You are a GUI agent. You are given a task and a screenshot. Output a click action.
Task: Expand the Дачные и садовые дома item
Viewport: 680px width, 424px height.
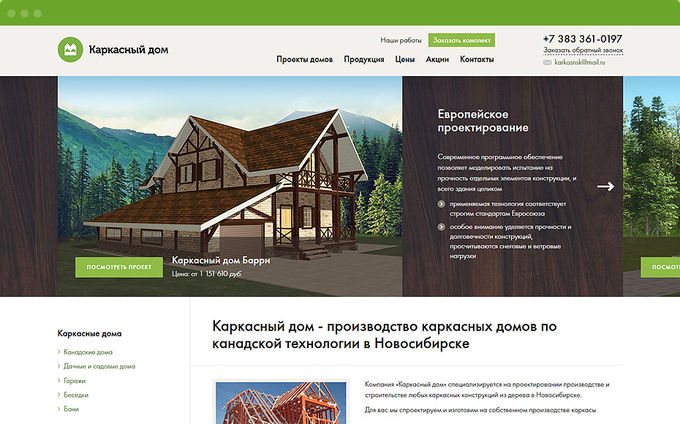(100, 366)
